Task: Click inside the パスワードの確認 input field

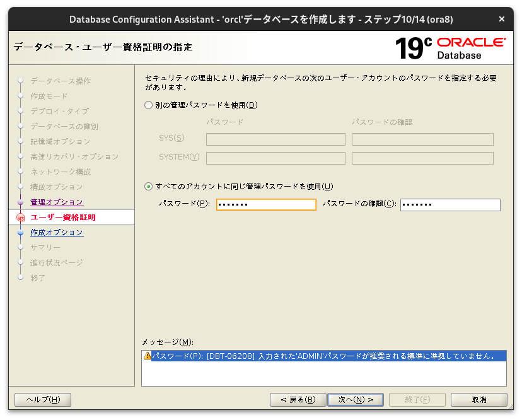Action: 449,204
